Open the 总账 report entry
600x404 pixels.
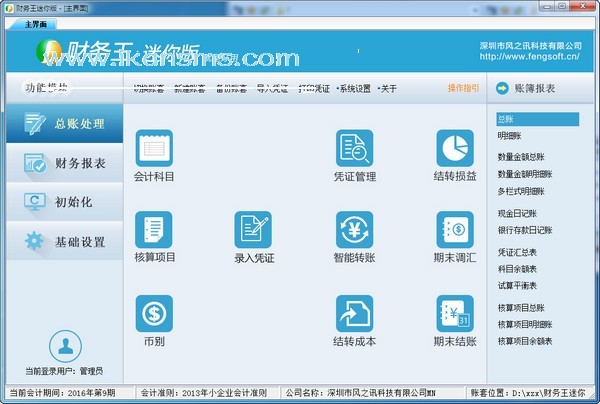(538, 119)
